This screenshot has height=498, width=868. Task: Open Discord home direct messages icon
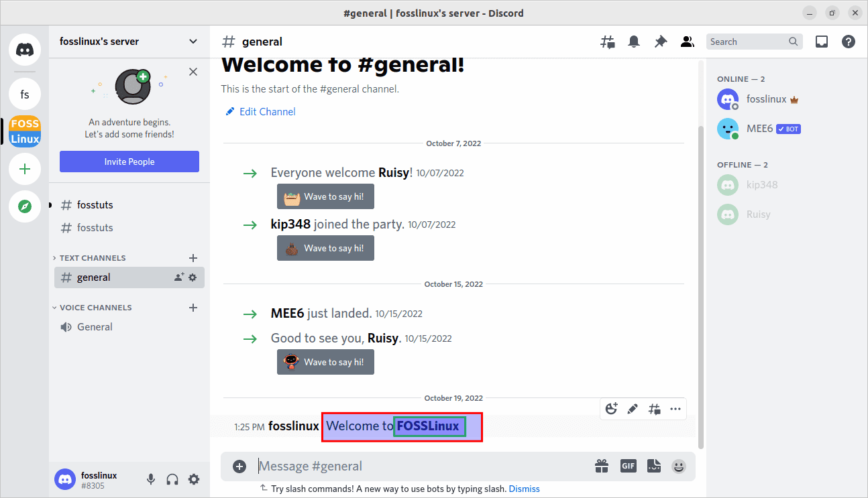[x=25, y=49]
